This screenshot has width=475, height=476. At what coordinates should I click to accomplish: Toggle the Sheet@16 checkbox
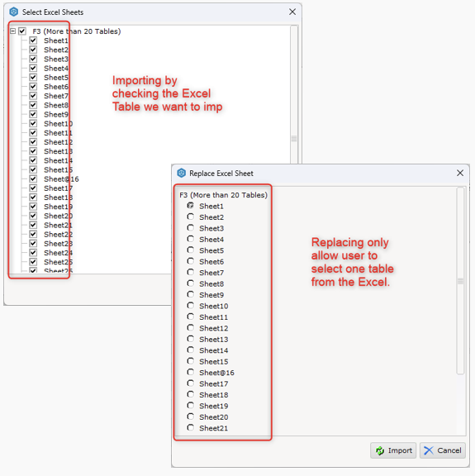point(33,178)
